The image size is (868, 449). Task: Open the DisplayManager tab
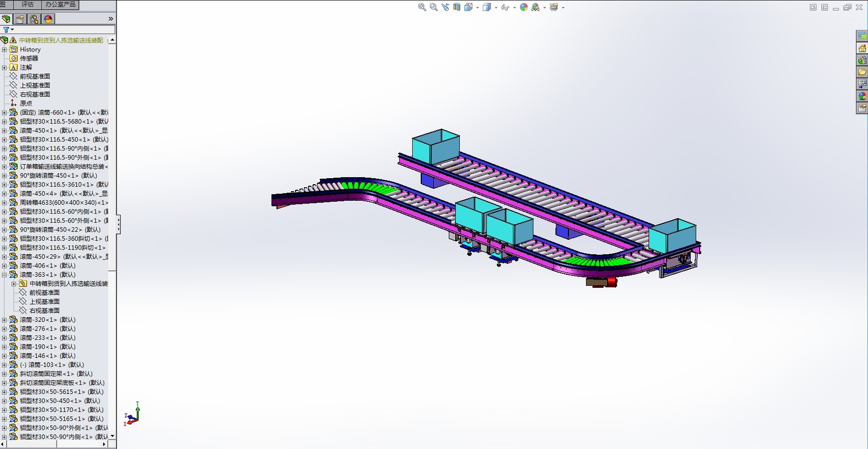48,19
